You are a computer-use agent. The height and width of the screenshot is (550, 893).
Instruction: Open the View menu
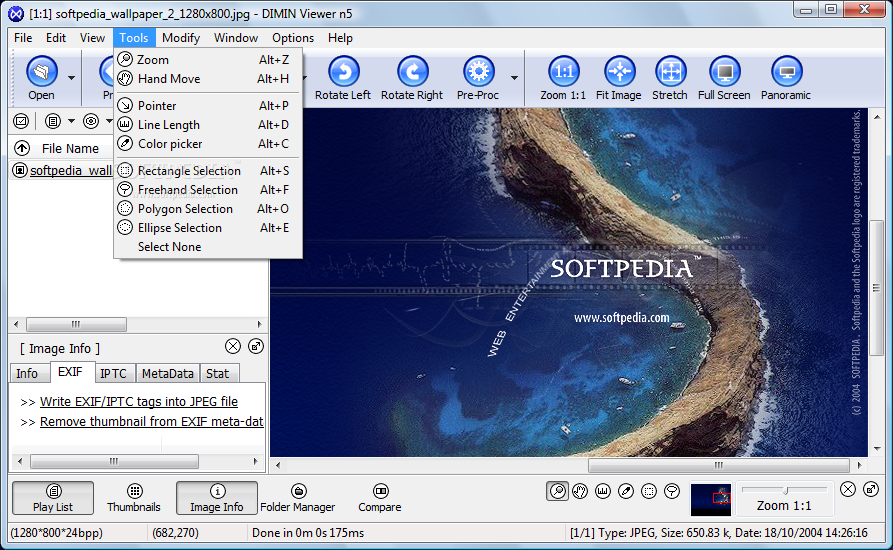pyautogui.click(x=92, y=38)
